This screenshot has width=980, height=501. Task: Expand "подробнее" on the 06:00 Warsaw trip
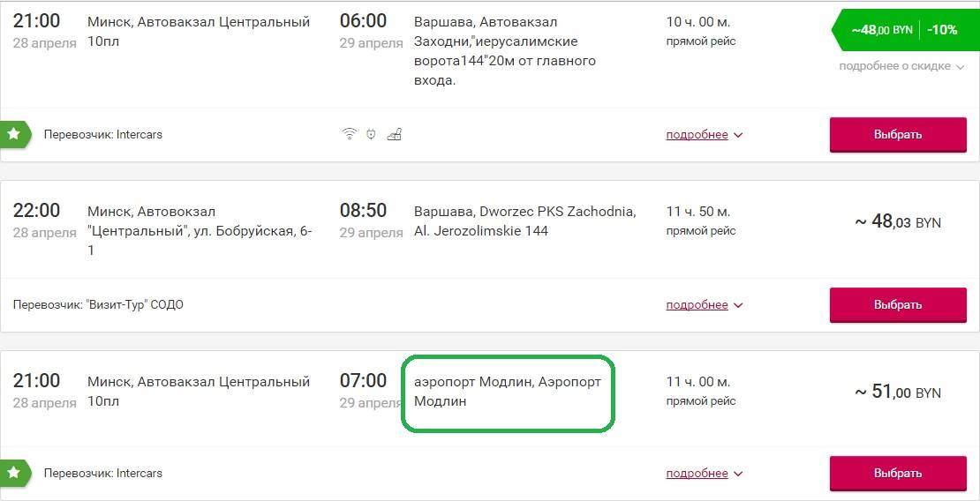705,134
